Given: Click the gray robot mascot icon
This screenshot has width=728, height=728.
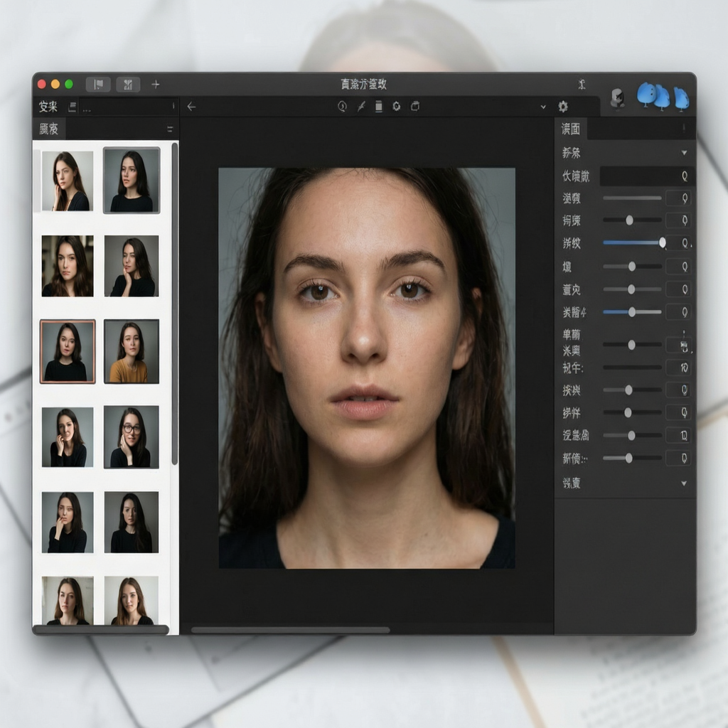Looking at the screenshot, I should (618, 98).
